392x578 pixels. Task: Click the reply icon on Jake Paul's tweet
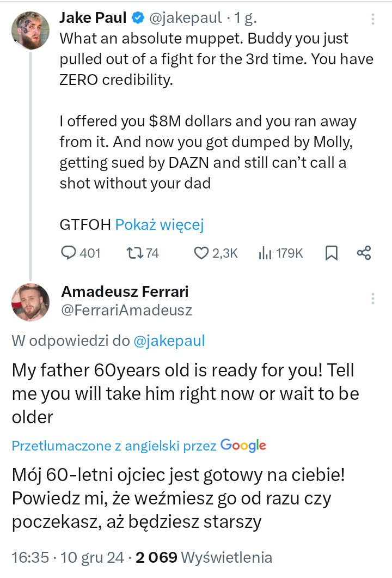[68, 253]
